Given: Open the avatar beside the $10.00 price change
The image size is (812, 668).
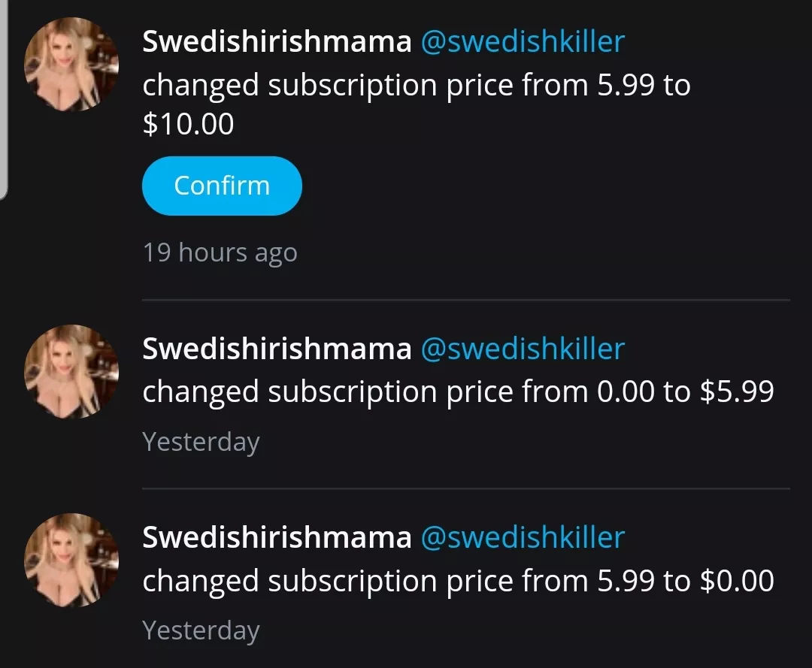Looking at the screenshot, I should click(72, 65).
